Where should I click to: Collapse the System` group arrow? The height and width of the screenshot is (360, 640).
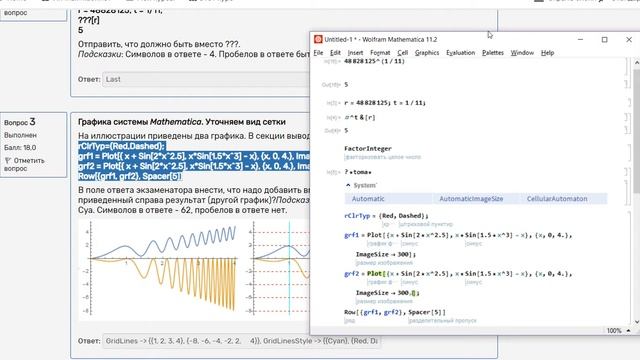pos(348,185)
